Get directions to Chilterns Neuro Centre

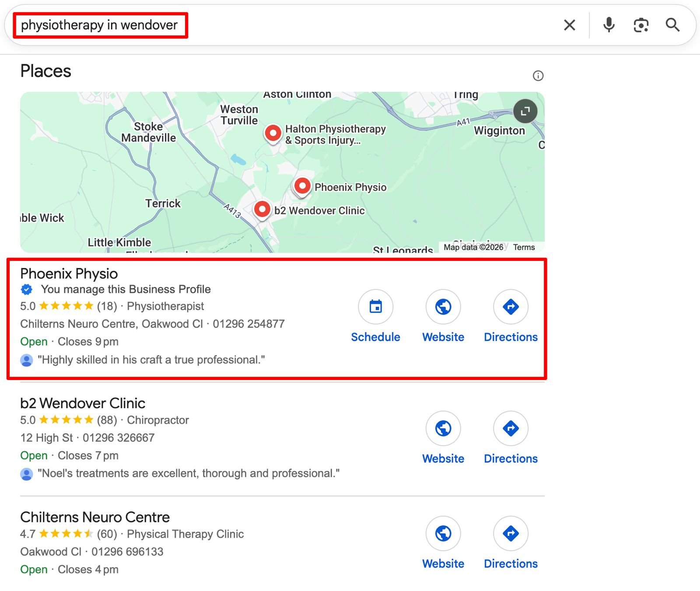pyautogui.click(x=511, y=534)
